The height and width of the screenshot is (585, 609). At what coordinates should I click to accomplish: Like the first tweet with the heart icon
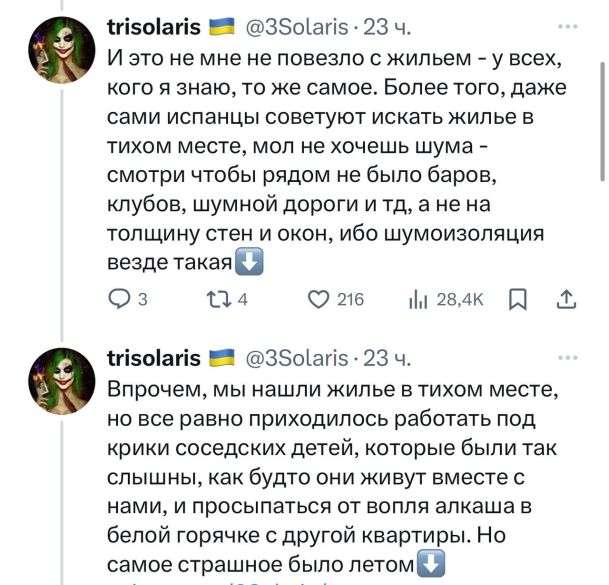318,298
